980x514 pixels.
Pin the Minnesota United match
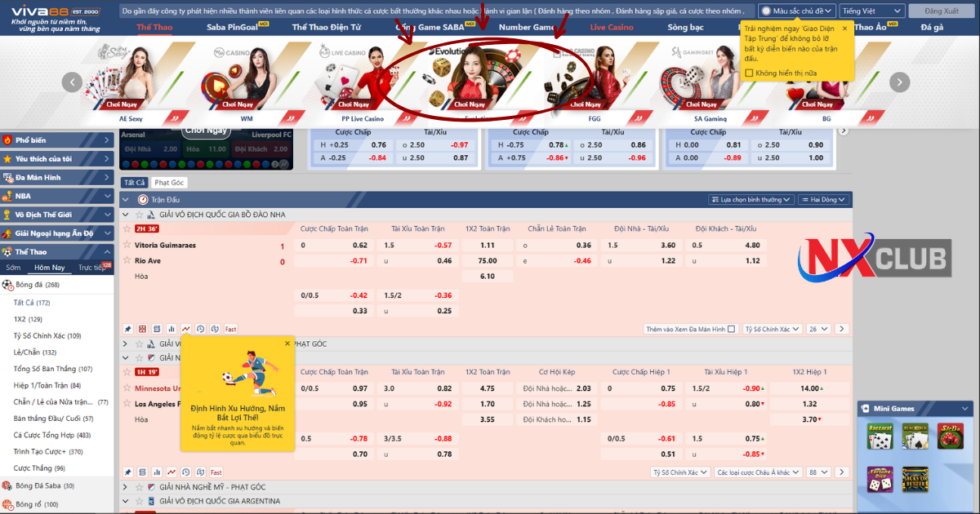(x=128, y=472)
